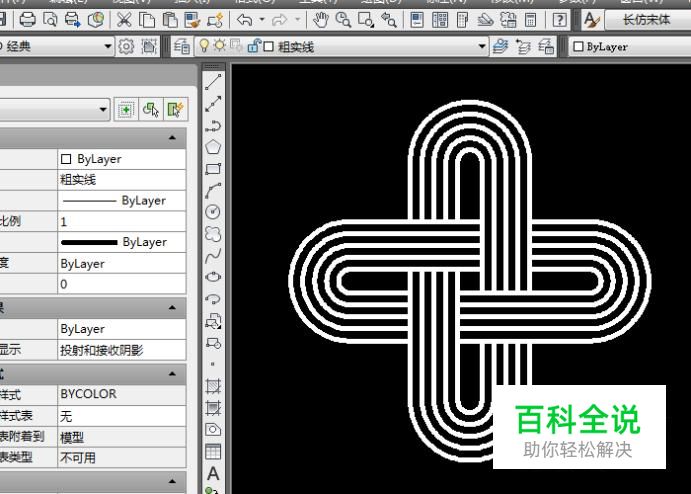Activate the Pan hand tool
This screenshot has height=494, width=691.
point(320,19)
